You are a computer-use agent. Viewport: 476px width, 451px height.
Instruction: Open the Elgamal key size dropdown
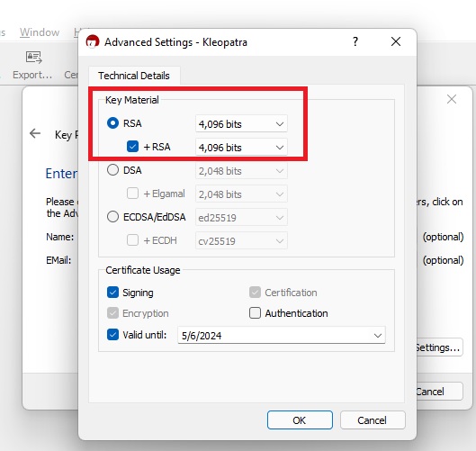coord(241,194)
